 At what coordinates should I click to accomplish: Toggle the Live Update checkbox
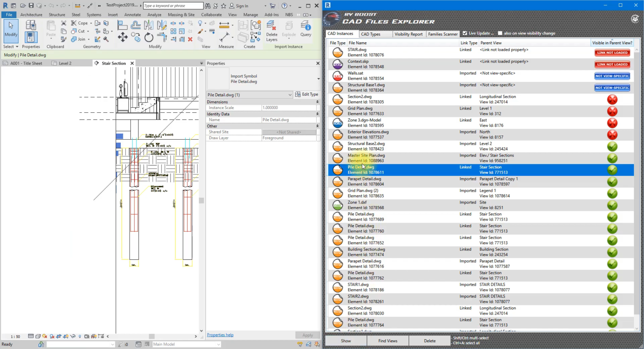tap(465, 33)
